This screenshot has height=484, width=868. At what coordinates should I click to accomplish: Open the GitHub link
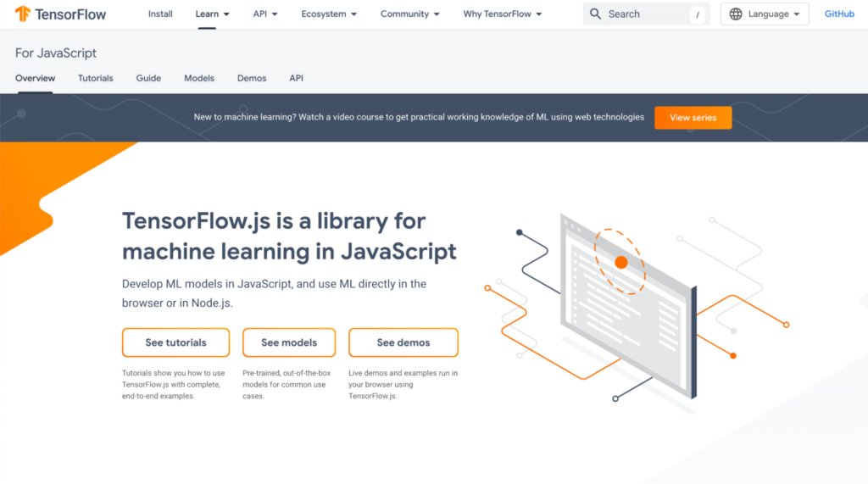(839, 14)
